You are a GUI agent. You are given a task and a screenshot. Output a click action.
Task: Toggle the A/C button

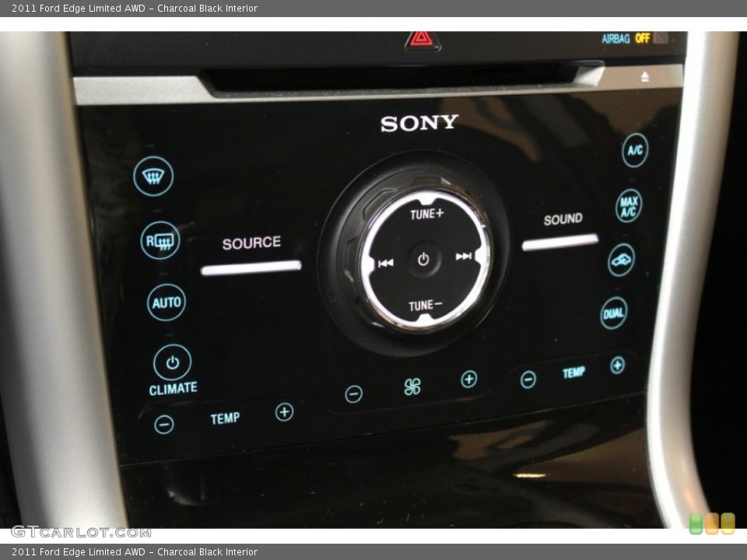[635, 150]
